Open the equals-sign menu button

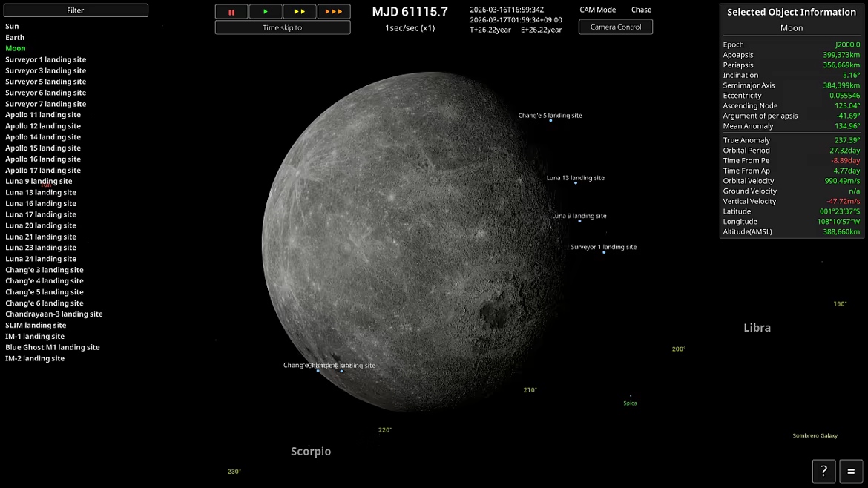point(851,471)
